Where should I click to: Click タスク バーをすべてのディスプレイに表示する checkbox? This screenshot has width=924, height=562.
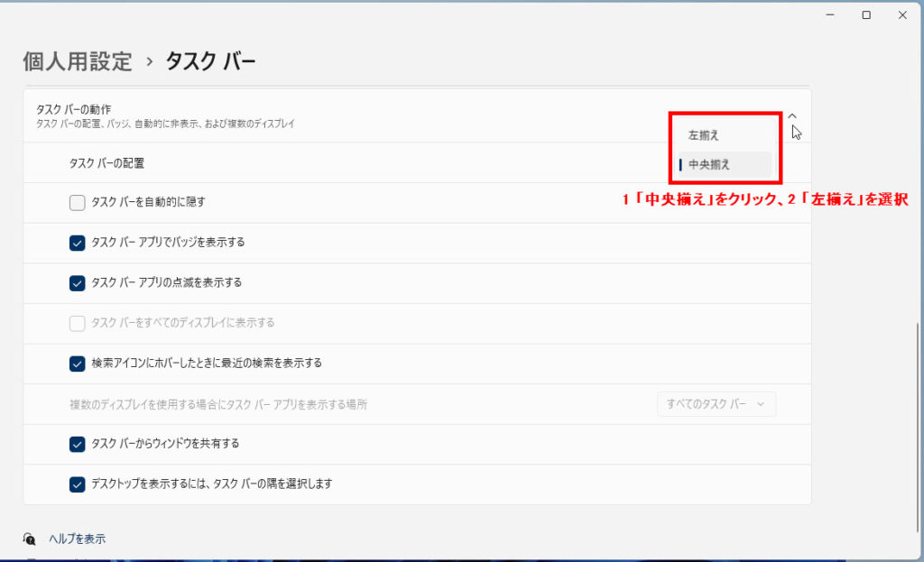(78, 322)
